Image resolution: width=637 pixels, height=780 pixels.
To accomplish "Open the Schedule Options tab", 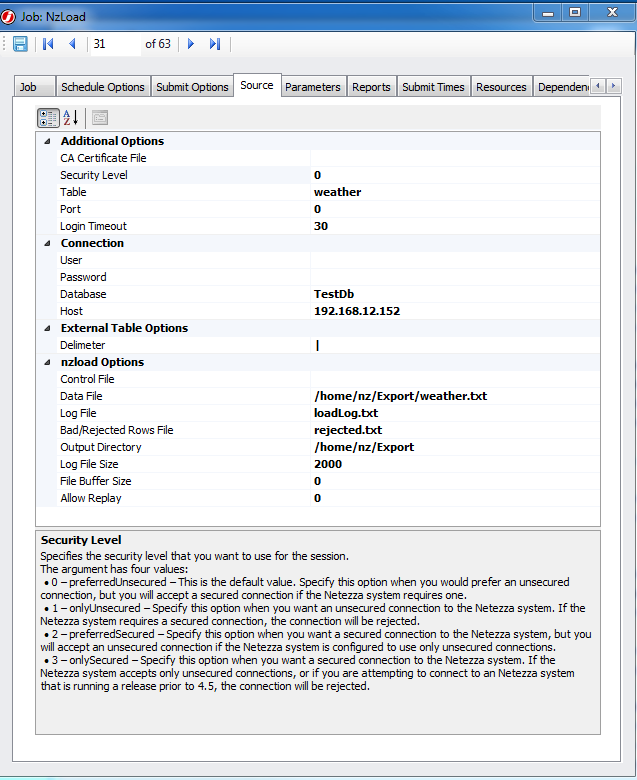I will tap(103, 87).
